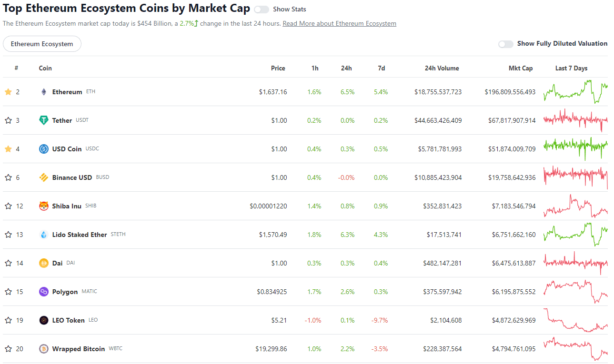This screenshot has width=614, height=364.
Task: Sort by the 1h column header
Action: (315, 68)
